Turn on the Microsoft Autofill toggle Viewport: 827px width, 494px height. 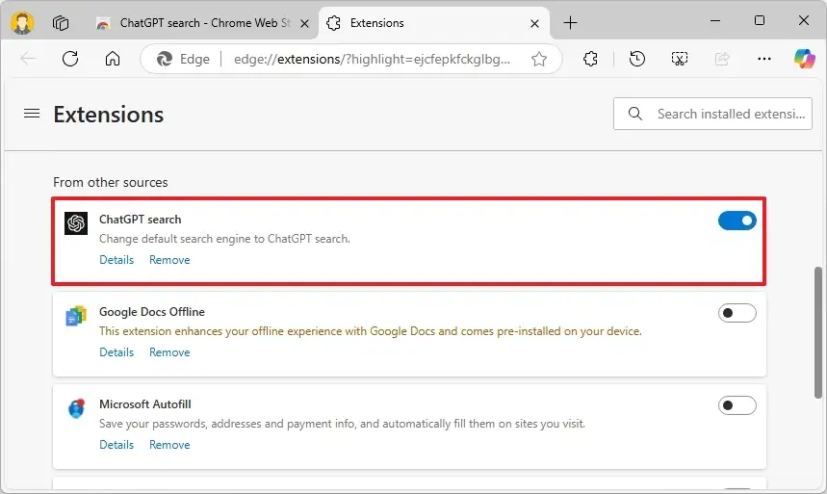coord(737,405)
